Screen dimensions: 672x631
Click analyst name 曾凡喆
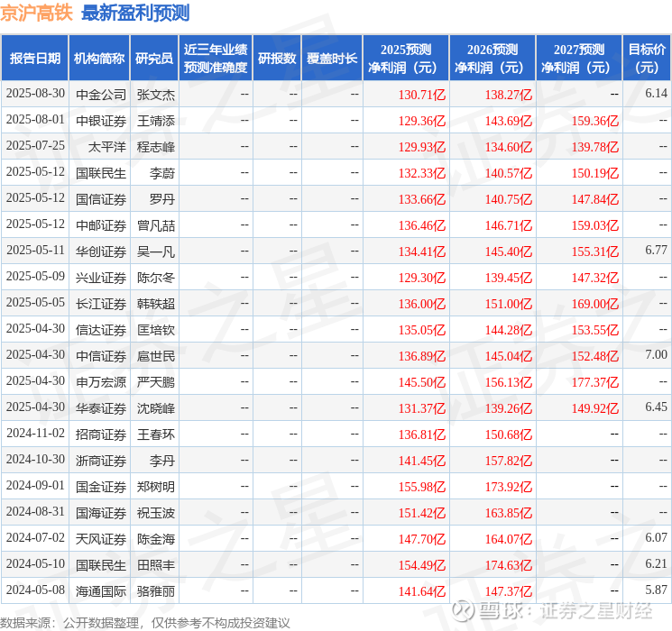click(x=155, y=225)
